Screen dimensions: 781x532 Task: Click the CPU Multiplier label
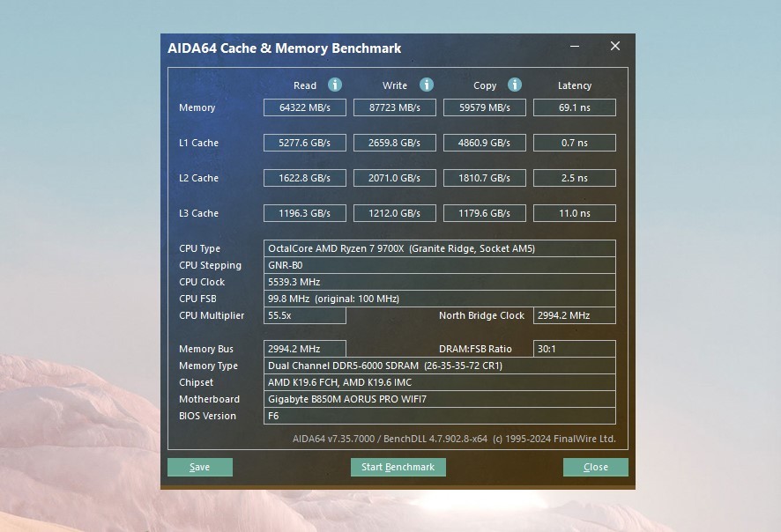tap(212, 315)
